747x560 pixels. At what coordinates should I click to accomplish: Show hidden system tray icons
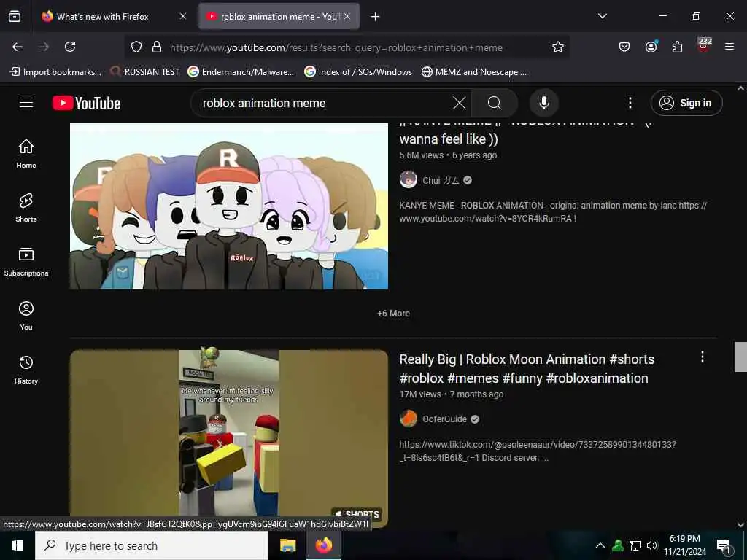[x=600, y=545]
